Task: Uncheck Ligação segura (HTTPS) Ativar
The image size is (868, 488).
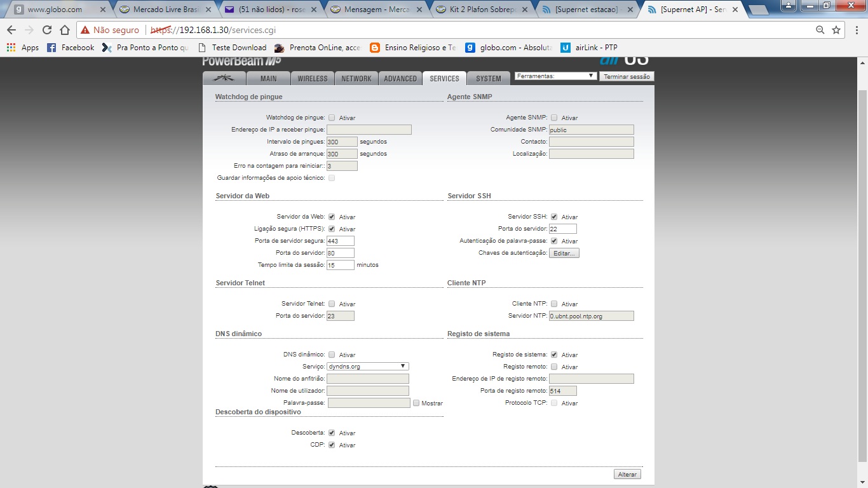Action: pyautogui.click(x=332, y=229)
